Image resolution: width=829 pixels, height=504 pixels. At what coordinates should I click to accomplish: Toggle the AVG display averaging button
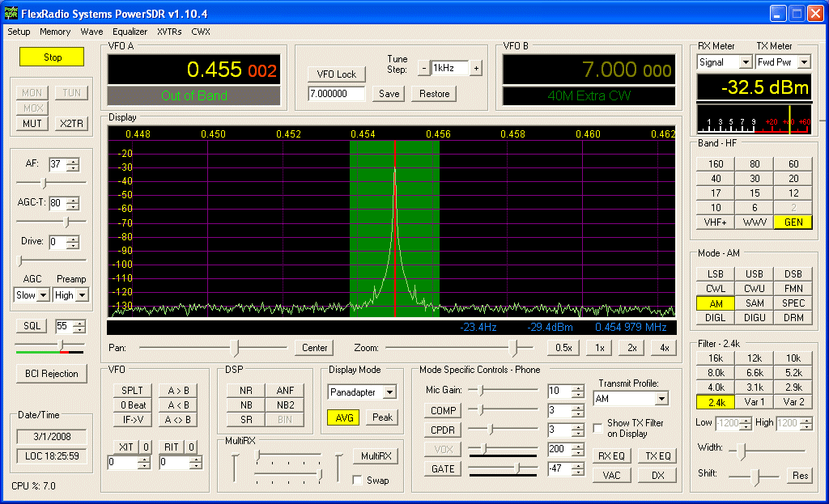[343, 417]
